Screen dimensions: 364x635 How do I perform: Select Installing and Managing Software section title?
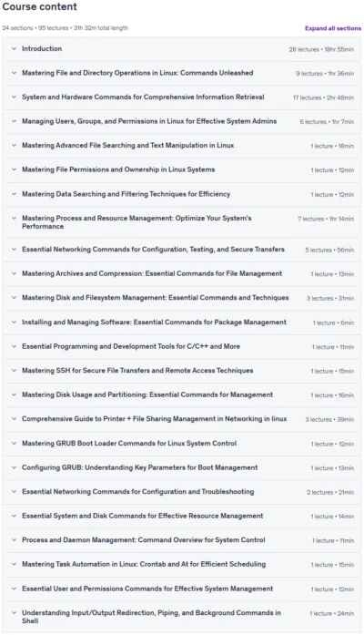[154, 323]
